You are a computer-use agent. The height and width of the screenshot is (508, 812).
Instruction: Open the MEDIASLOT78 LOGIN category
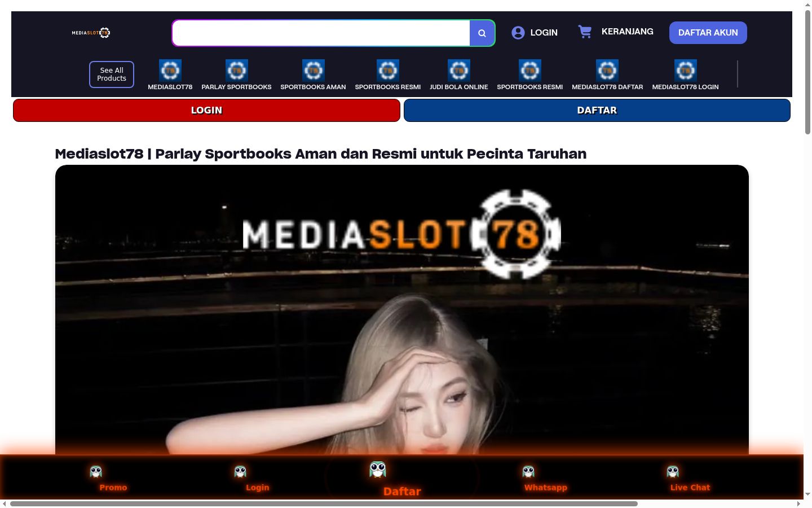tap(685, 75)
